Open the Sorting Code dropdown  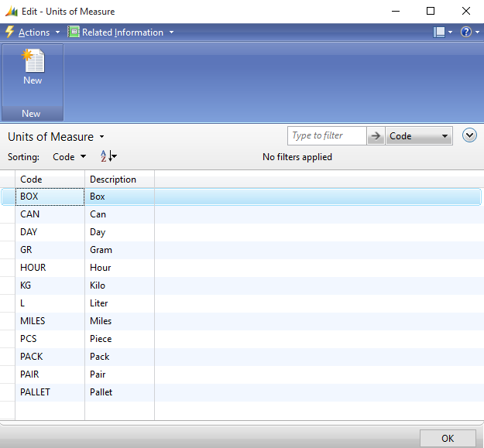pyautogui.click(x=69, y=157)
